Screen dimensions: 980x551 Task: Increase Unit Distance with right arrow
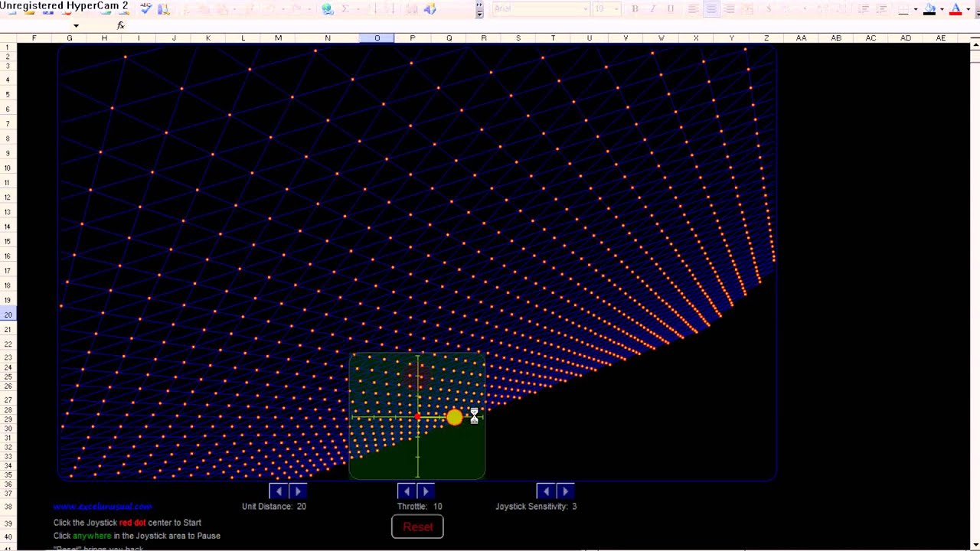click(298, 491)
